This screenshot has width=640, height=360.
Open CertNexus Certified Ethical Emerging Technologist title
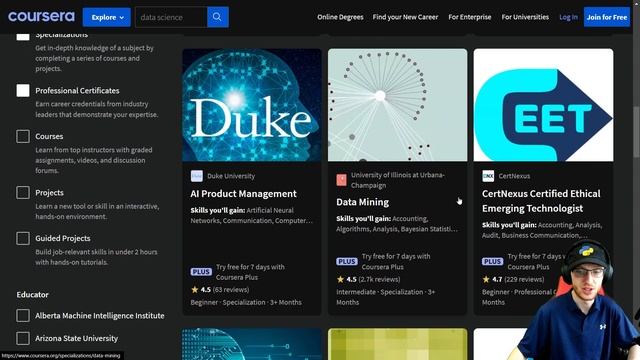click(541, 201)
